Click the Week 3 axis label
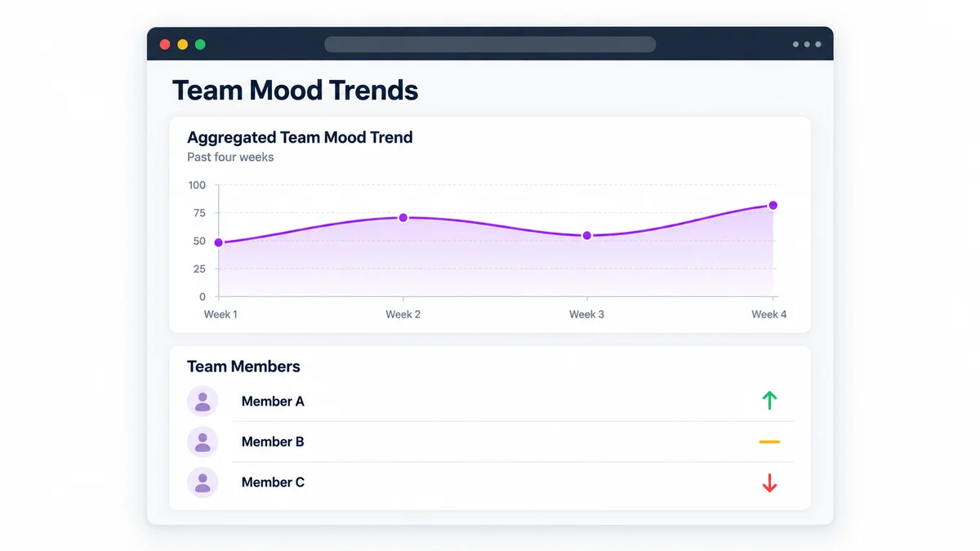This screenshot has width=980, height=551. click(586, 314)
